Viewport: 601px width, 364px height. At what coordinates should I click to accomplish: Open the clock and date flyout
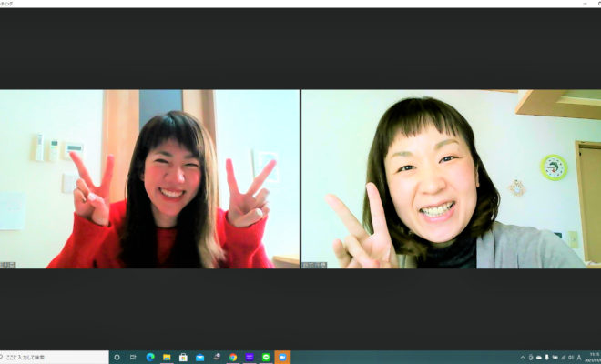(x=593, y=358)
